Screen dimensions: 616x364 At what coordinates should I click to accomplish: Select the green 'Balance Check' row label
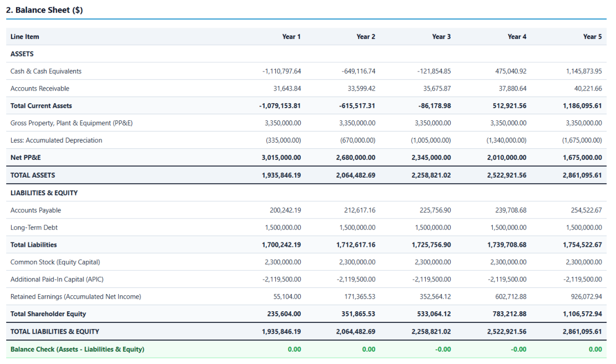pyautogui.click(x=77, y=349)
